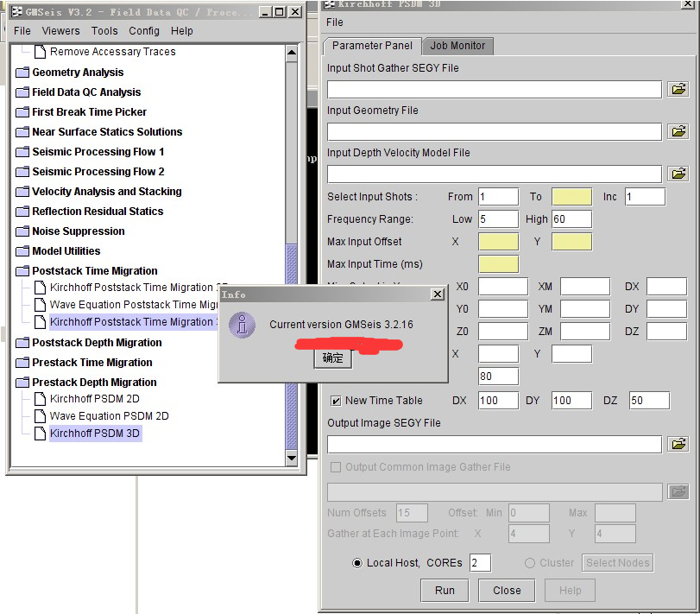This screenshot has height=614, width=700.
Task: Click the tree scrollbar down arrow
Action: pos(292,458)
